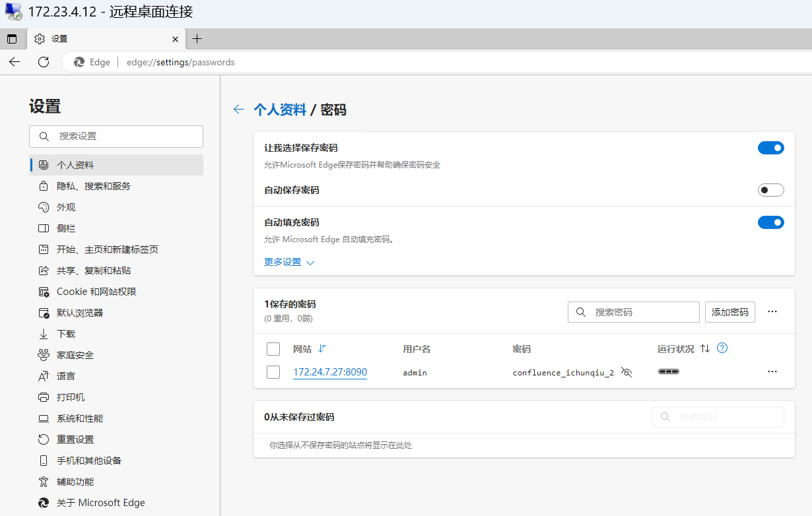
Task: Tick the select-all passwords checkbox
Action: pyautogui.click(x=273, y=348)
